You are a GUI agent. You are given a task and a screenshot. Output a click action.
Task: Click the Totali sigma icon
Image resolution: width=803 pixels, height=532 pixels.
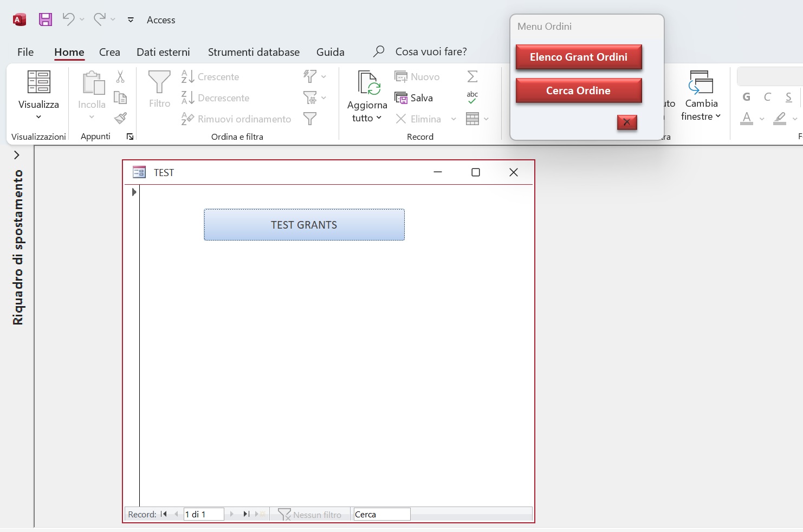point(472,76)
